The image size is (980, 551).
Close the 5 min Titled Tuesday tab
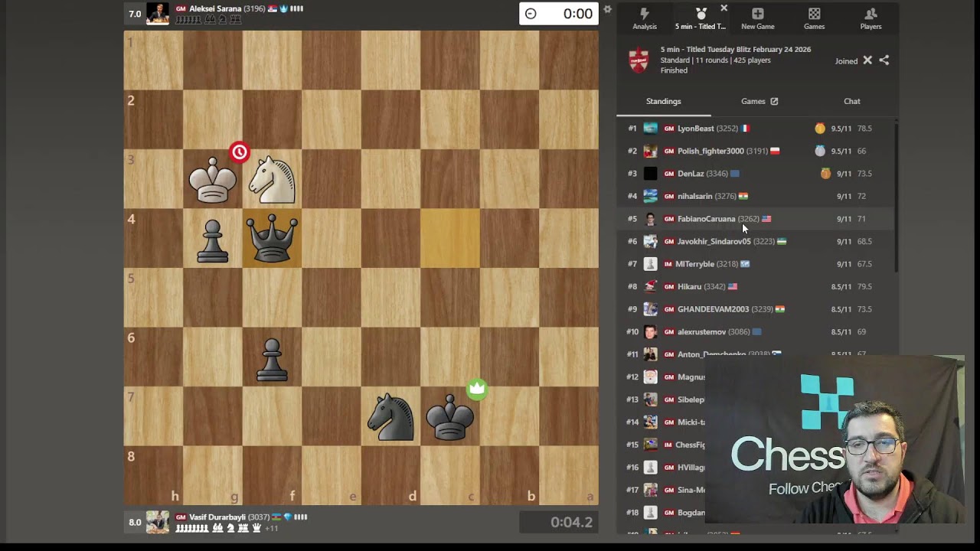(724, 8)
